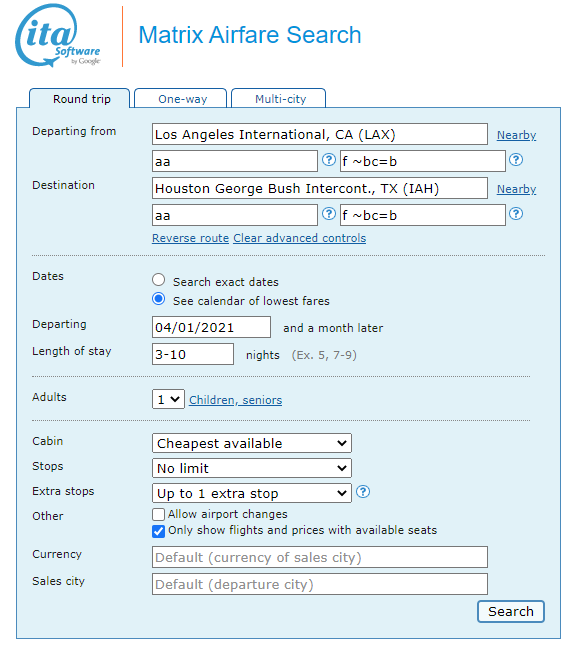Select See calendar of lowest fares

click(159, 299)
